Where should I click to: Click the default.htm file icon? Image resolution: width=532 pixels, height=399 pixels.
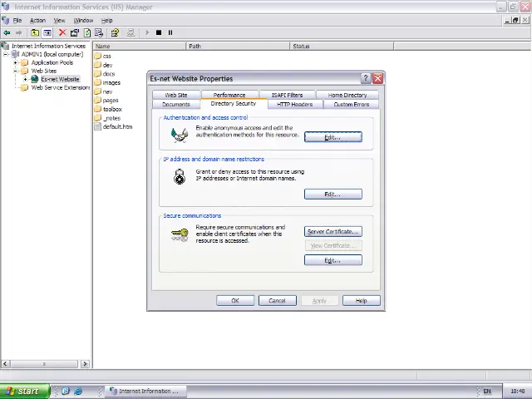[98, 126]
